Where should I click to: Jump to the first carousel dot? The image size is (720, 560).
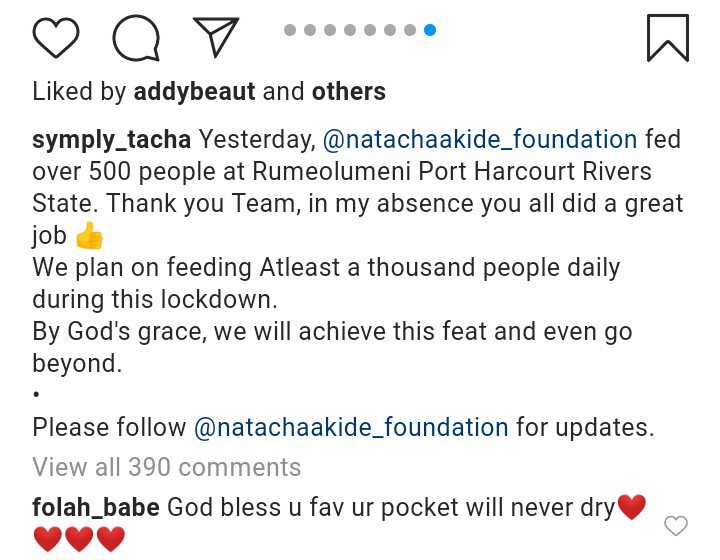(x=290, y=30)
